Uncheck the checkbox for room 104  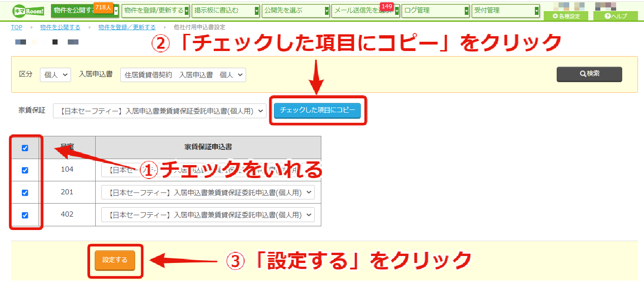coord(25,170)
